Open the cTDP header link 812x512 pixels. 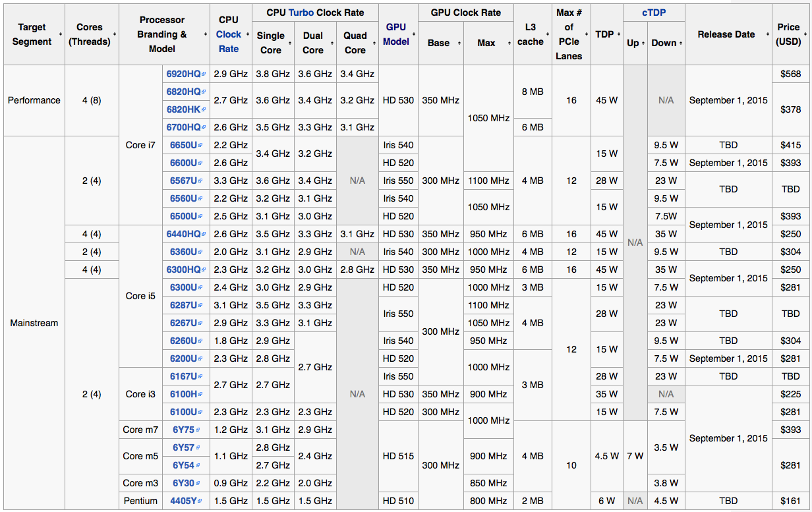tap(654, 12)
